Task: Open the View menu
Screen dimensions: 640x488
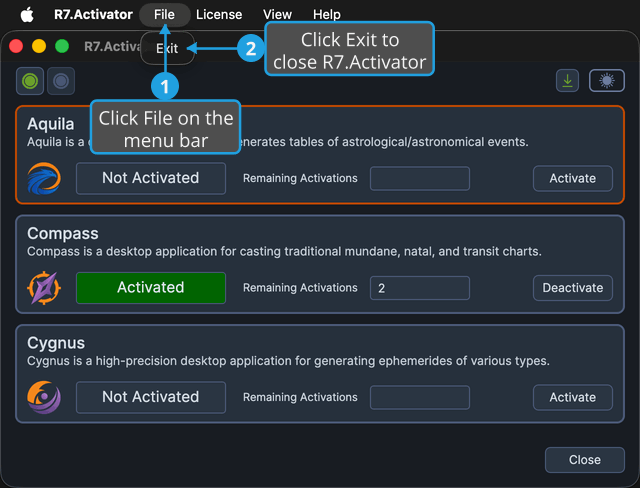Action: (277, 15)
